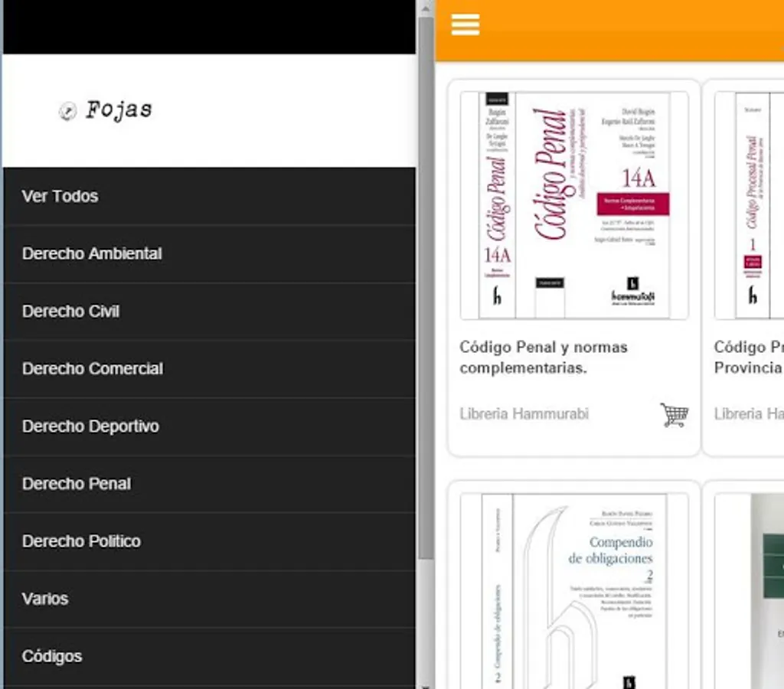Click Libreria Hammurabi under Código Penal

click(524, 414)
